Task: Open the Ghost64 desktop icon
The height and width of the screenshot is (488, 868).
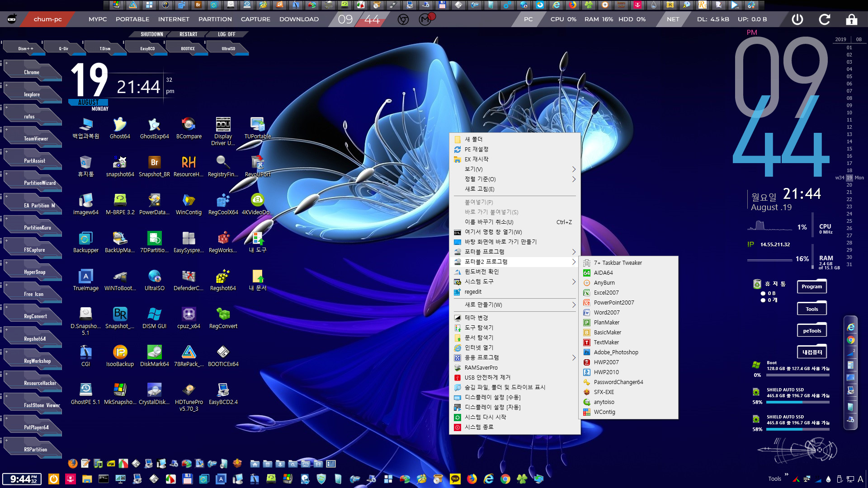Action: tap(120, 128)
